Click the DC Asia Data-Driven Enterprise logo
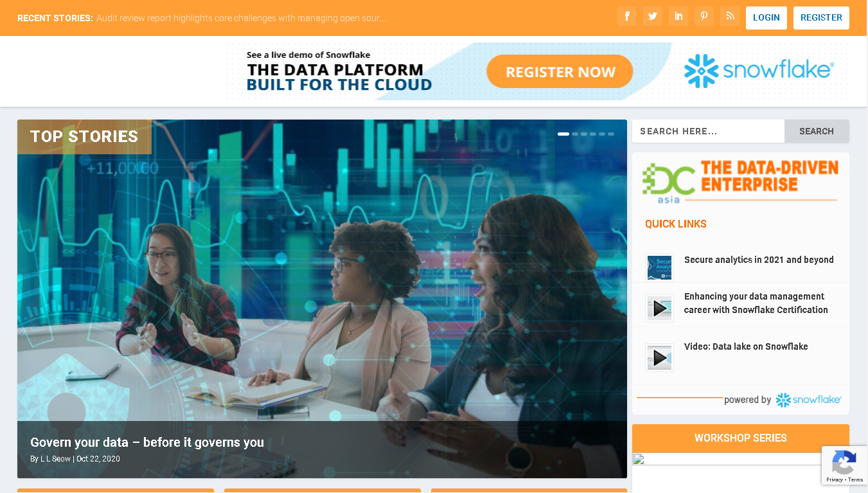The width and height of the screenshot is (868, 493). pyautogui.click(x=740, y=182)
